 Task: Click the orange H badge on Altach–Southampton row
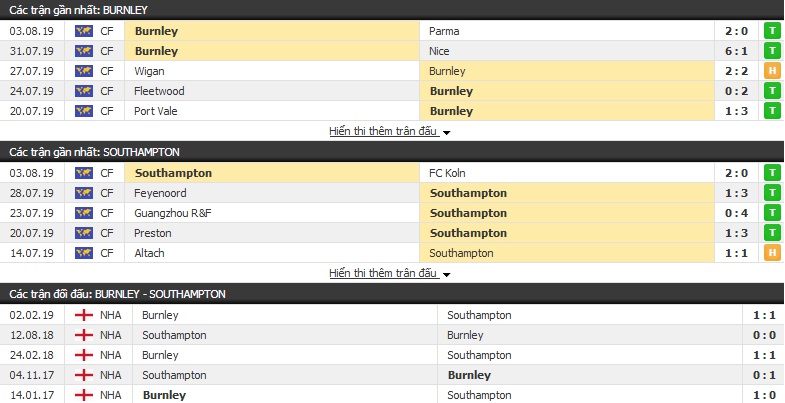[x=772, y=253]
